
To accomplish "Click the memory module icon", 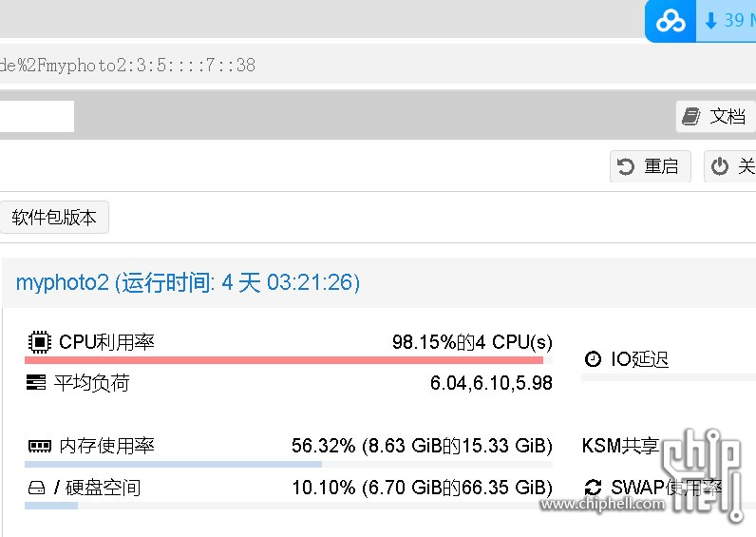I will point(40,446).
